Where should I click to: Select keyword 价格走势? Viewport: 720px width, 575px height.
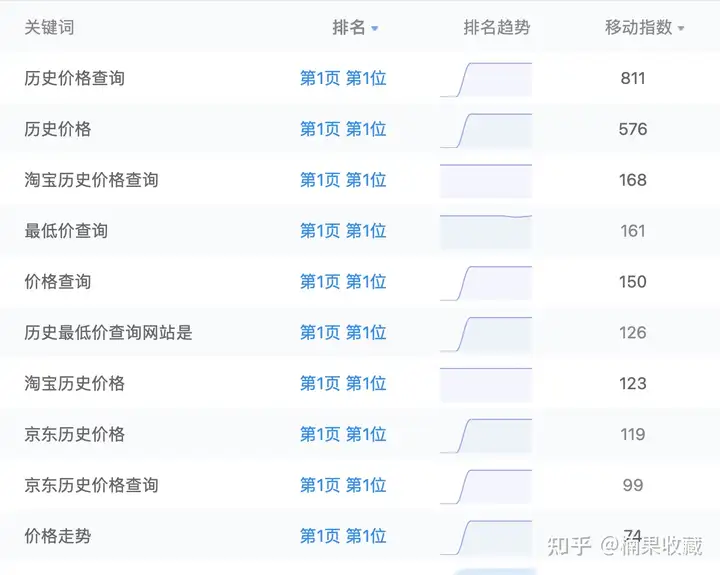pyautogui.click(x=58, y=536)
